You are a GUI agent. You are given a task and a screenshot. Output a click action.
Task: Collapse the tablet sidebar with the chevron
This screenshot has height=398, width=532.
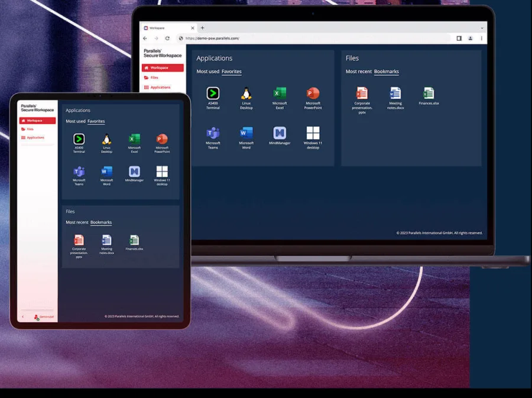pyautogui.click(x=22, y=317)
